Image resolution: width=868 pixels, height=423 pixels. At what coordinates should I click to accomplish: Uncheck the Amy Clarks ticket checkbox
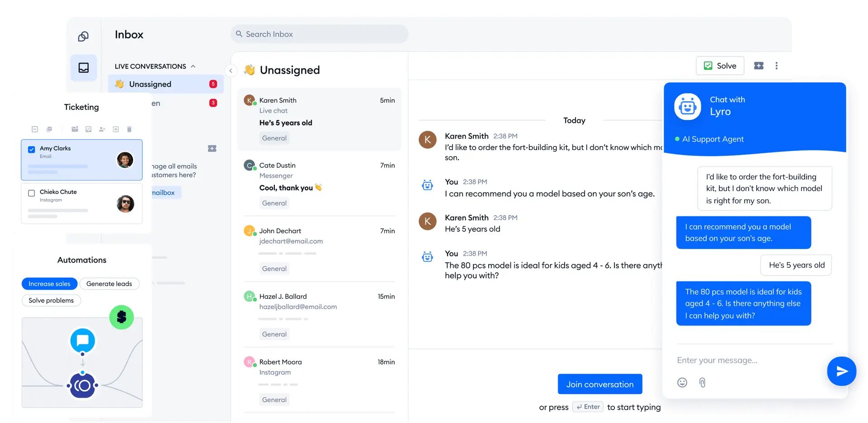(31, 150)
